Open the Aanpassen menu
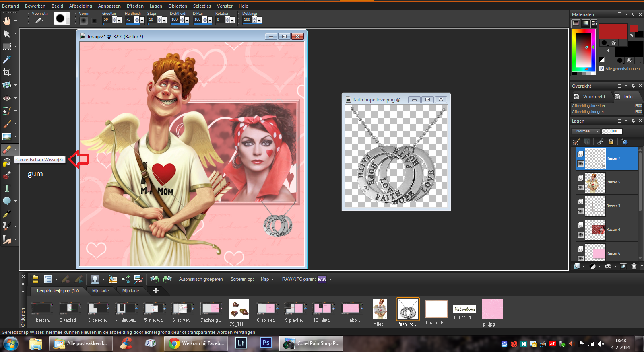 (x=109, y=6)
